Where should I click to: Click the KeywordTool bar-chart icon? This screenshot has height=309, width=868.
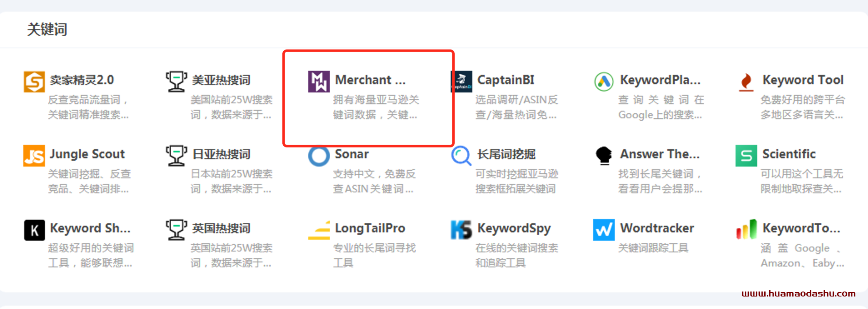coord(746,230)
